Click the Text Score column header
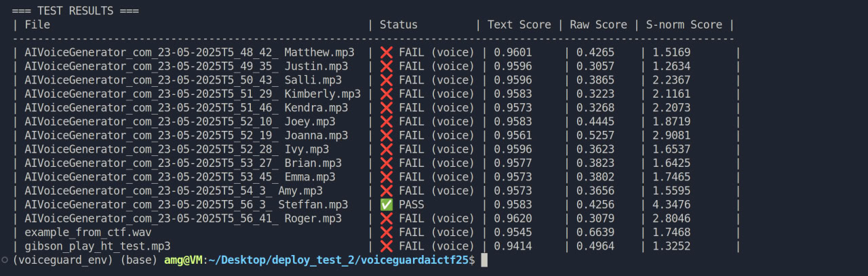Viewport: 868px width, 276px height. click(x=519, y=25)
